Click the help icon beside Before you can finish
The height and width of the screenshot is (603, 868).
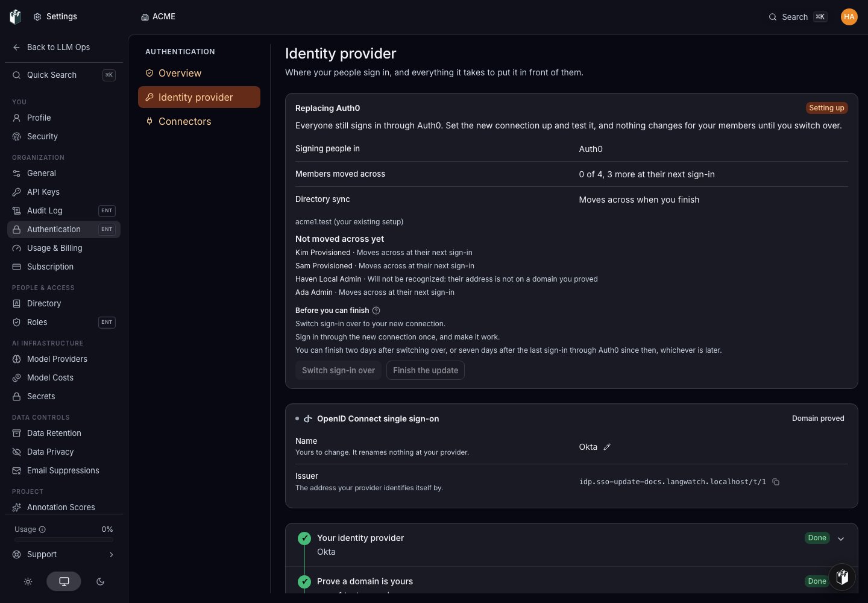376,311
